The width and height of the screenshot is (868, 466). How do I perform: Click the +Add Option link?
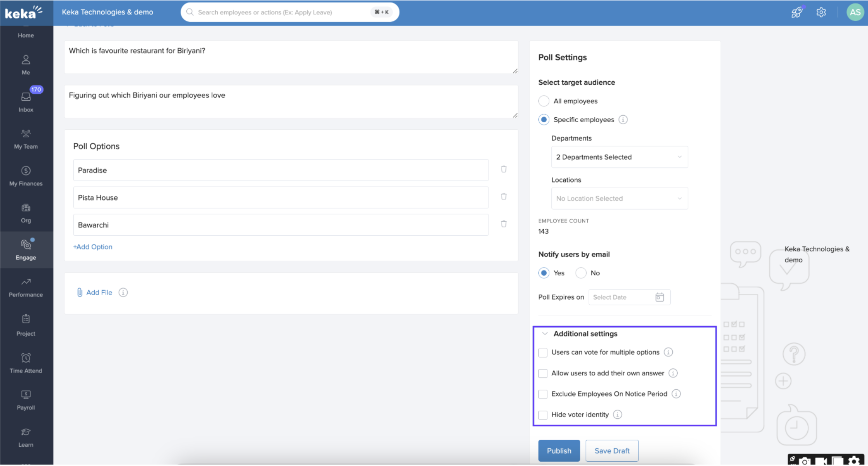coord(93,247)
